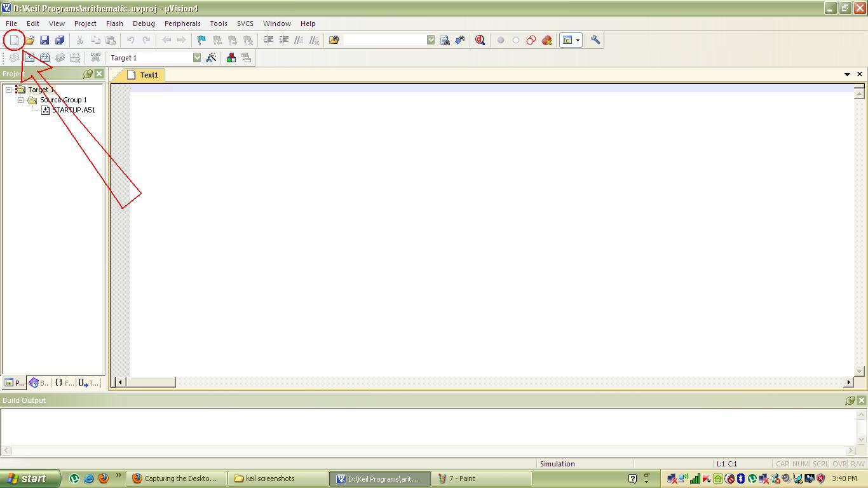This screenshot has width=868, height=488.
Task: Save the current file
Action: 44,40
